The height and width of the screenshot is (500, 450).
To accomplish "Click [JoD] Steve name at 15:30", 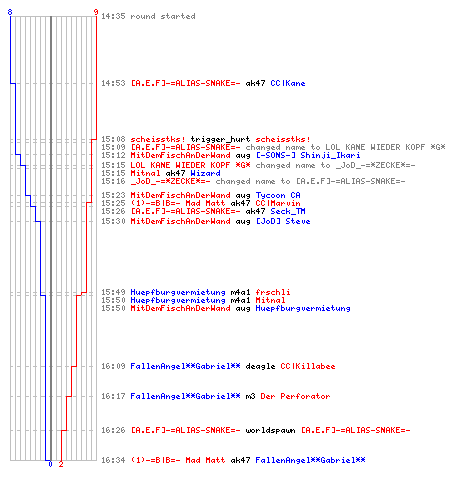I will pos(283,221).
